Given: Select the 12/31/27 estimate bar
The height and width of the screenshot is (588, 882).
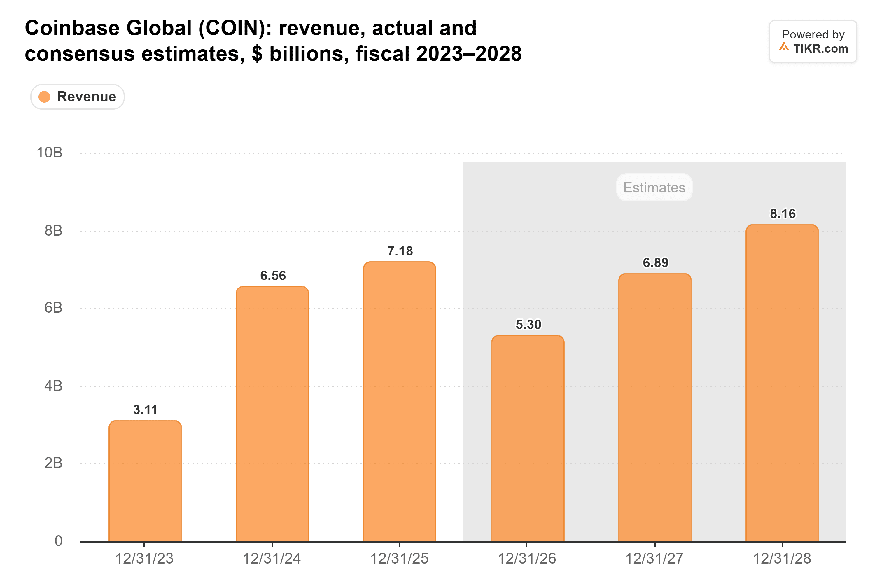Looking at the screenshot, I should [x=655, y=408].
